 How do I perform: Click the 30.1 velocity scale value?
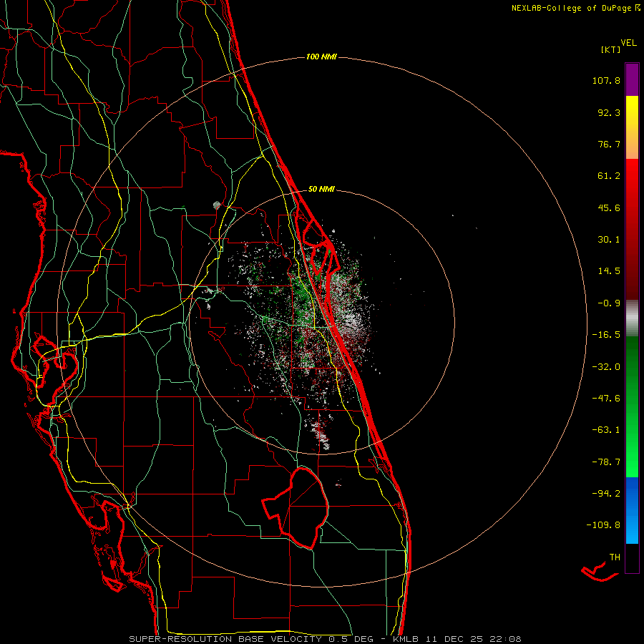point(609,240)
